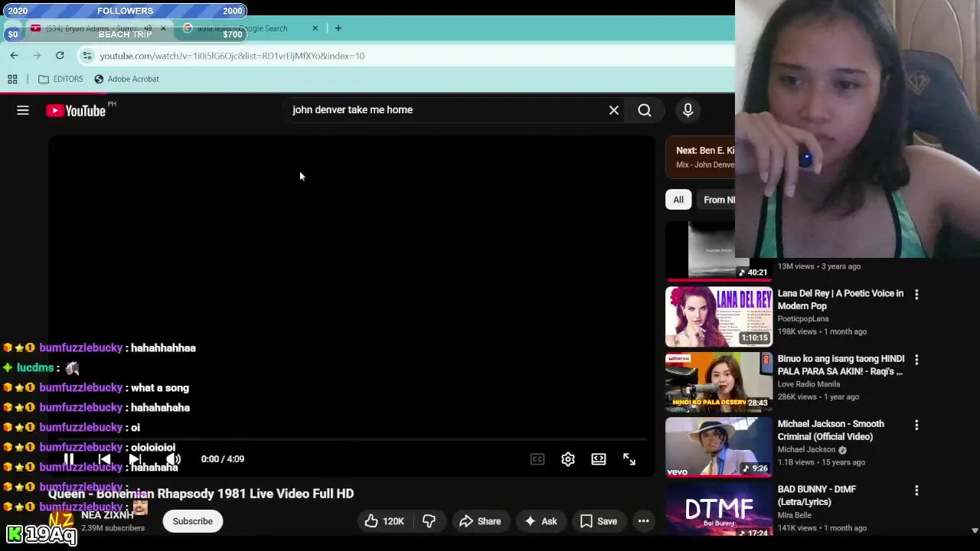Dislike the video
This screenshot has height=551, width=980.
click(x=429, y=521)
